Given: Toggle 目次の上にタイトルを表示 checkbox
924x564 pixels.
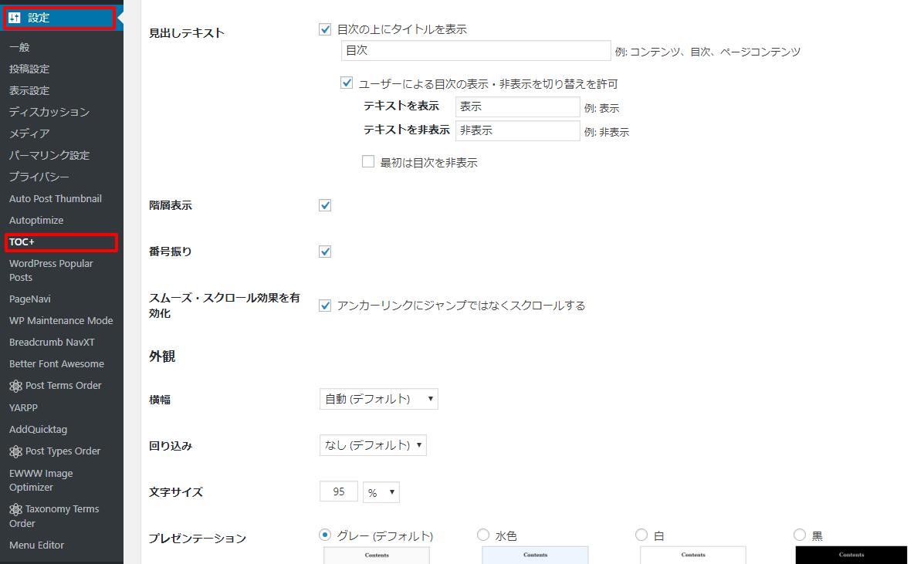Looking at the screenshot, I should (x=325, y=29).
